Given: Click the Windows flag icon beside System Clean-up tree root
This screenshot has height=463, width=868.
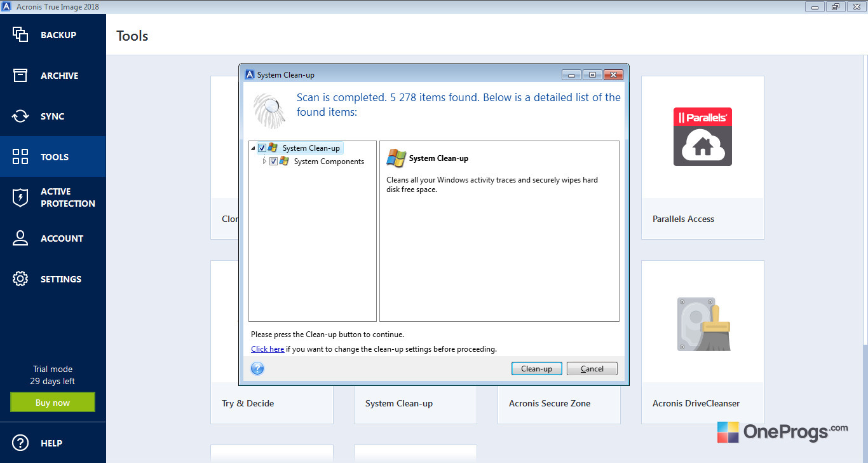Looking at the screenshot, I should tap(273, 148).
